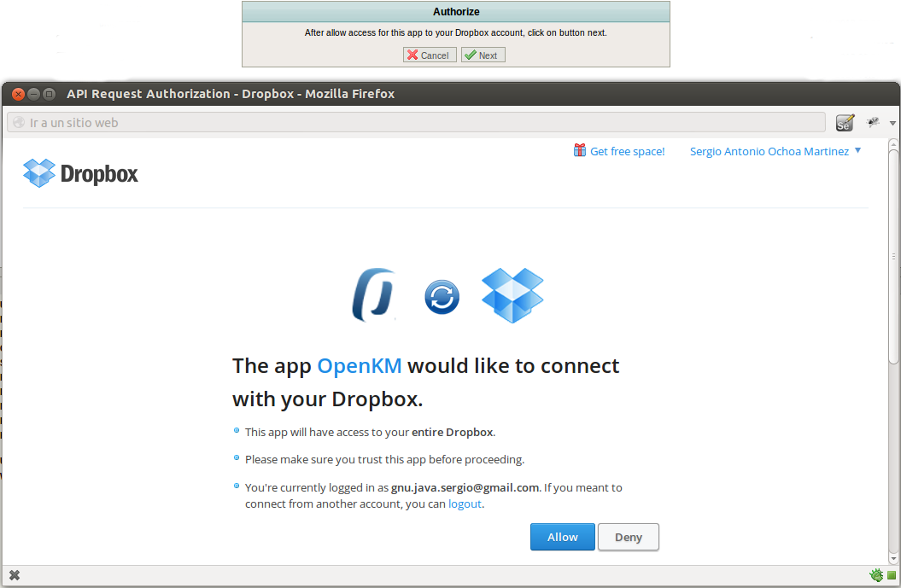
Task: Deny OpenKM access to Dropbox
Action: pyautogui.click(x=628, y=537)
